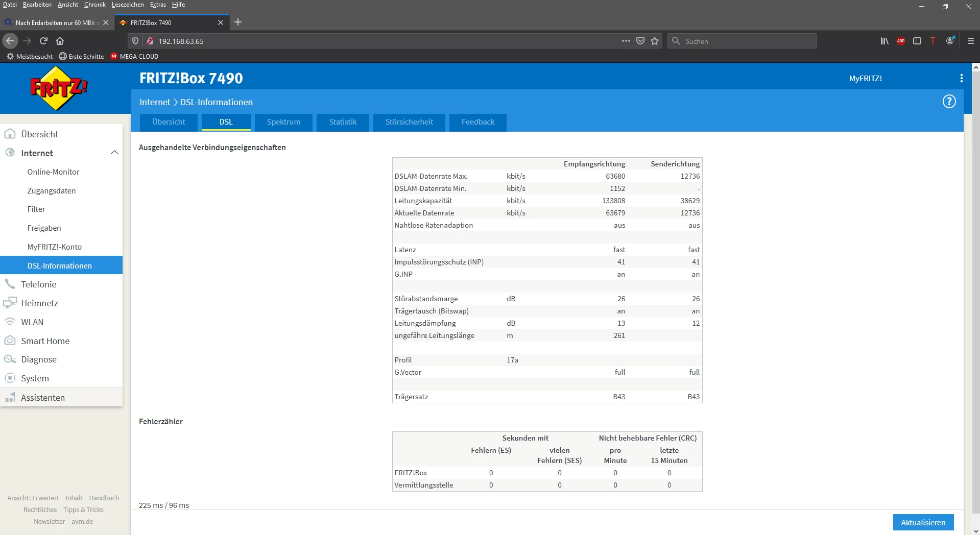Expand the WLAN sidebar section

32,322
